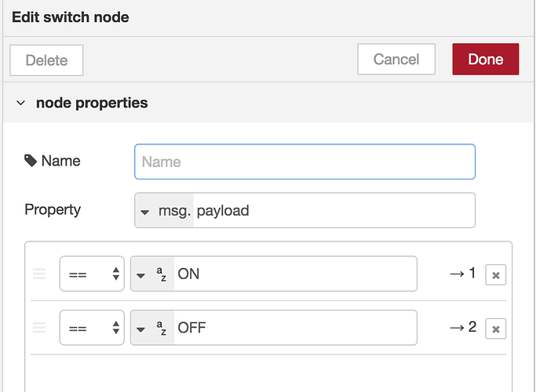Image resolution: width=536 pixels, height=392 pixels.
Task: Click the string type icon in OFF rule
Action: 162,328
